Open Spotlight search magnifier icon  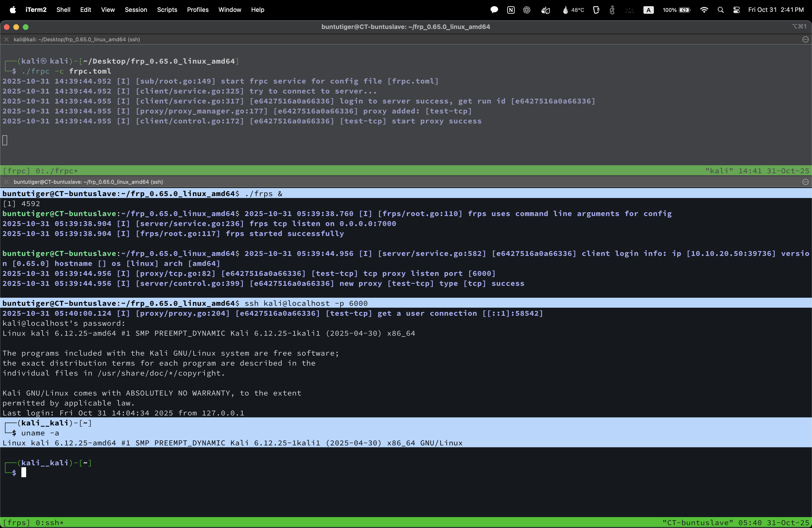[720, 10]
